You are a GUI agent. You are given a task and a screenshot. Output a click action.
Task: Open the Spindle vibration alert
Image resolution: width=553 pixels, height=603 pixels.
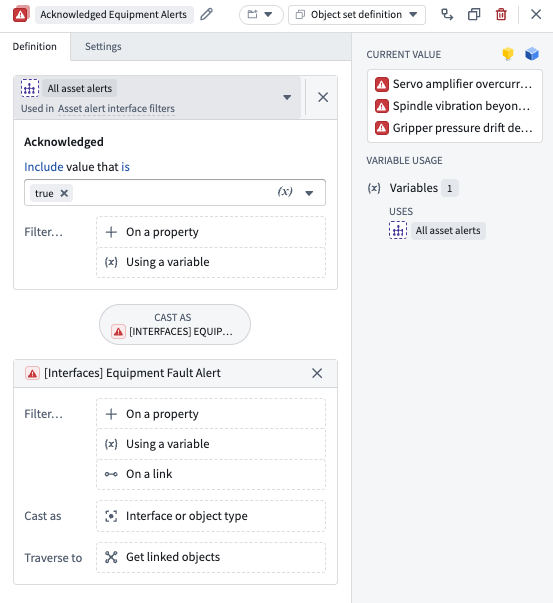click(x=455, y=106)
